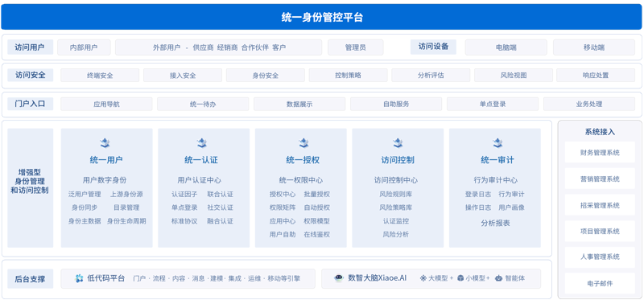Choose 统一待办 in portal entry

click(x=203, y=104)
